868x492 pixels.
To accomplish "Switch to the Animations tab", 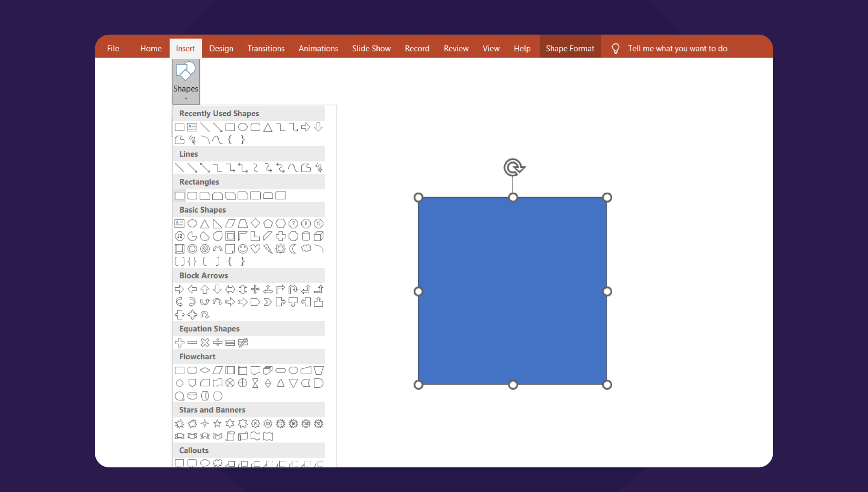I will [318, 48].
